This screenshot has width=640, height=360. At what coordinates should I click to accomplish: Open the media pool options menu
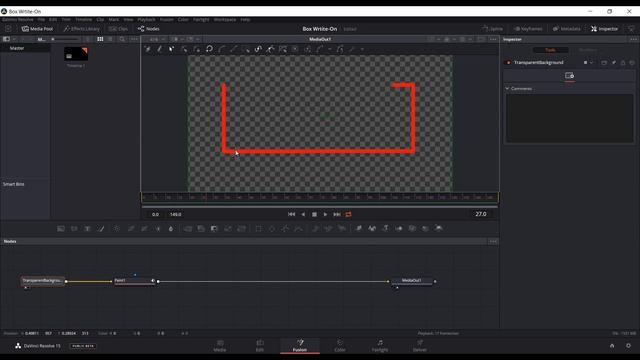pos(134,39)
